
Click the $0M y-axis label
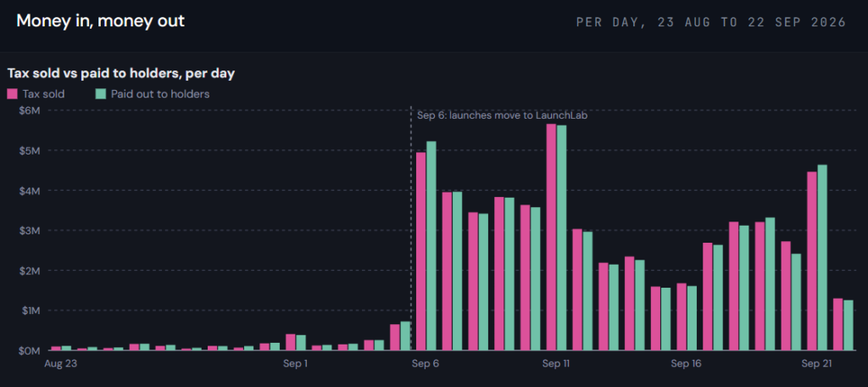pos(31,351)
